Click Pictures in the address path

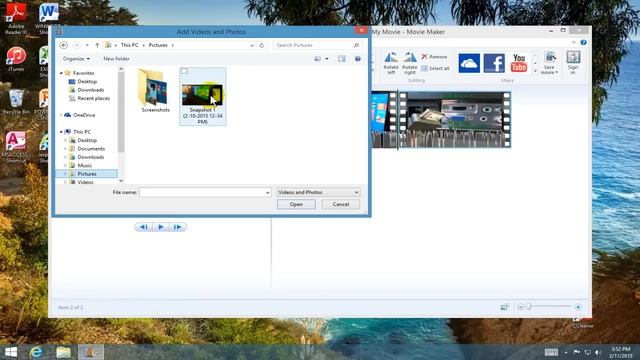(158, 45)
